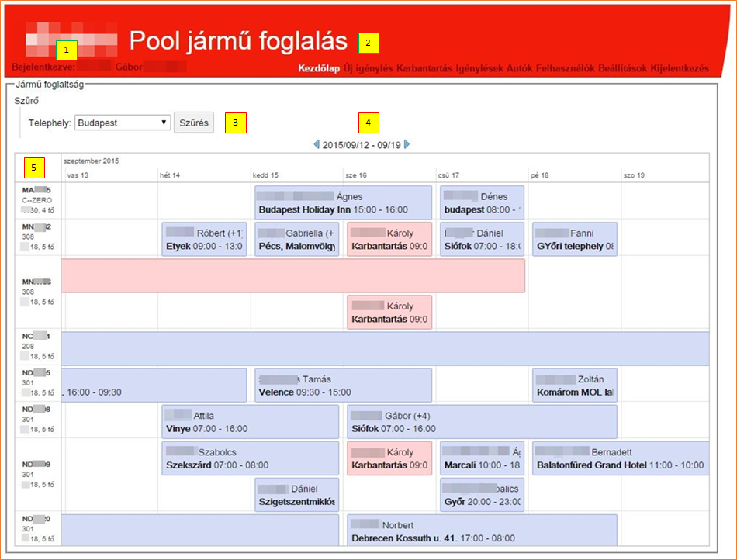
Task: Open the Igénylések page
Action: [479, 68]
